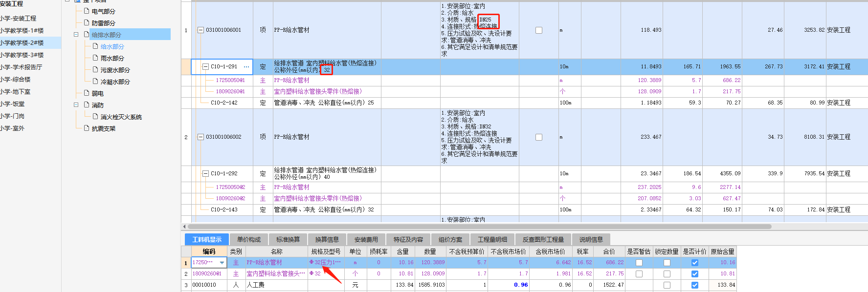Screen dimensions: 868x292
Task: Collapse item 031001006001 row
Action: (200, 30)
